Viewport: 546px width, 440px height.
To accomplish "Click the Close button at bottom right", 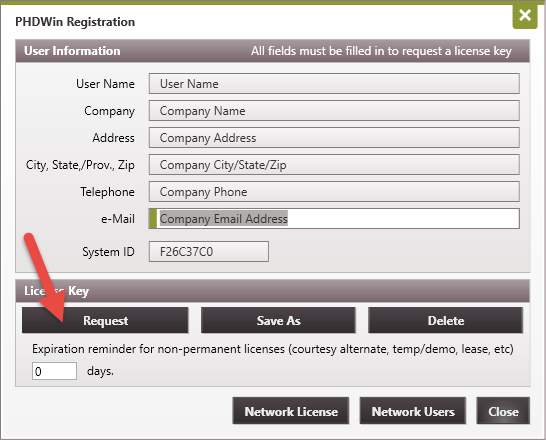I will (x=503, y=411).
